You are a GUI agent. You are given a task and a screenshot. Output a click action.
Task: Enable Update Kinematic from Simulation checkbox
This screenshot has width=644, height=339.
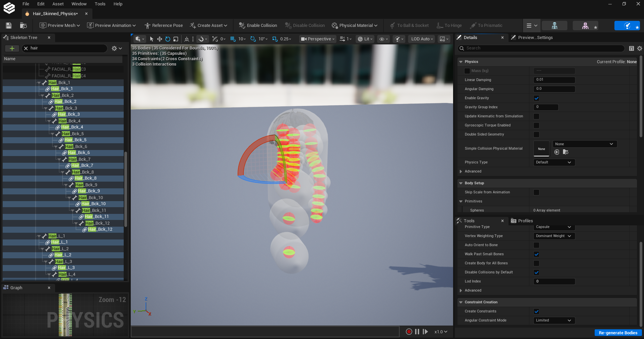[x=536, y=116]
